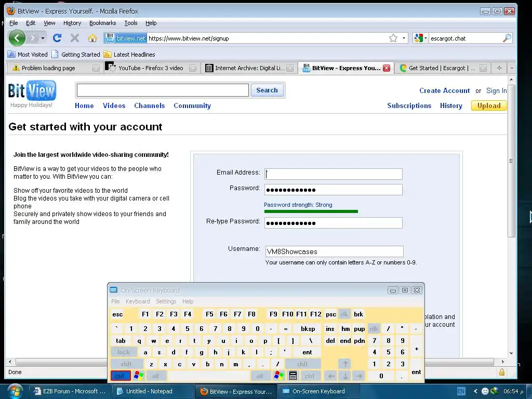Switch to the Internet Archive tab
The height and width of the screenshot is (399, 532).
pyautogui.click(x=249, y=68)
